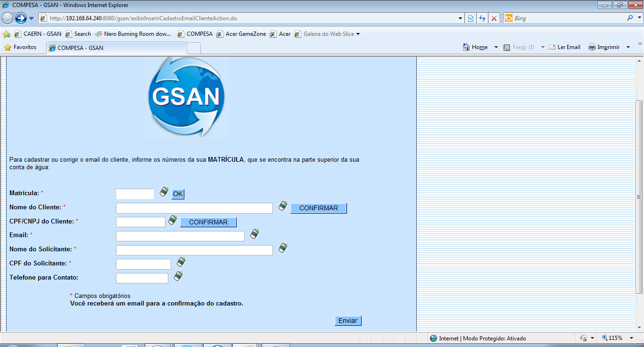The height and width of the screenshot is (347, 644).
Task: Open a new blank tab
Action: [194, 48]
